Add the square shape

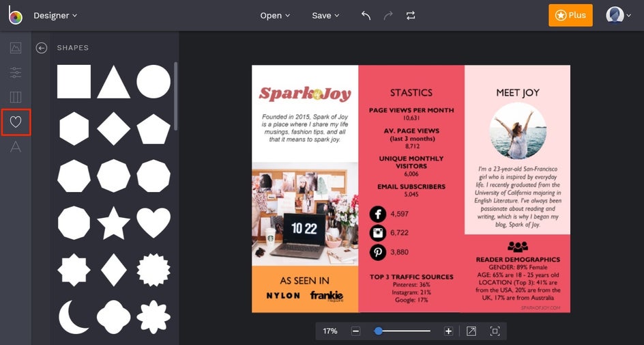pyautogui.click(x=74, y=81)
